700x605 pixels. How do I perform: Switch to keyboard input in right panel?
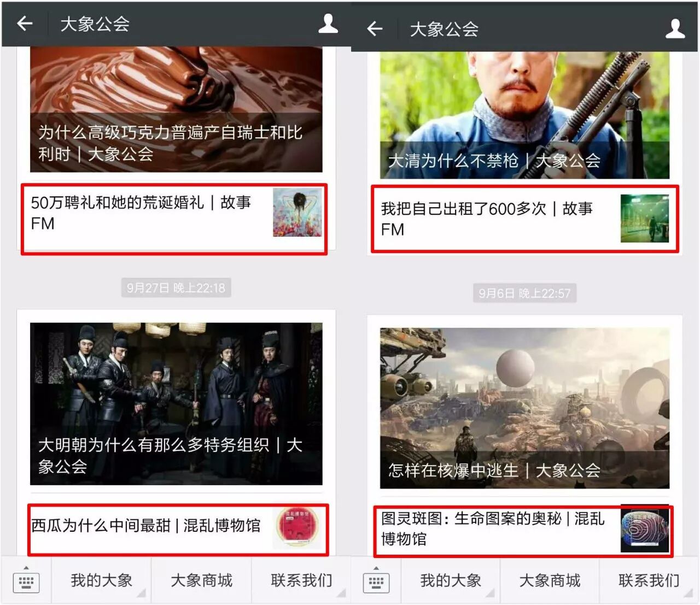376,581
